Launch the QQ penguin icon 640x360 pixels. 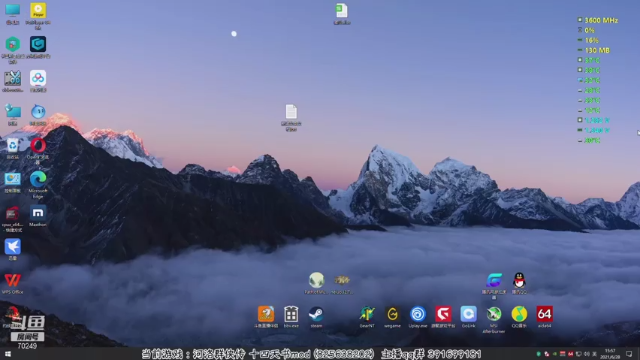coord(519,283)
